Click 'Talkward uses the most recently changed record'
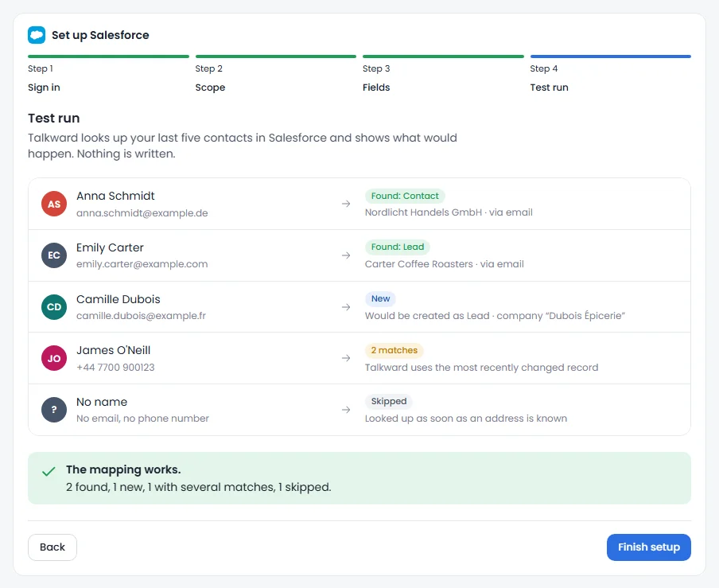 [481, 368]
